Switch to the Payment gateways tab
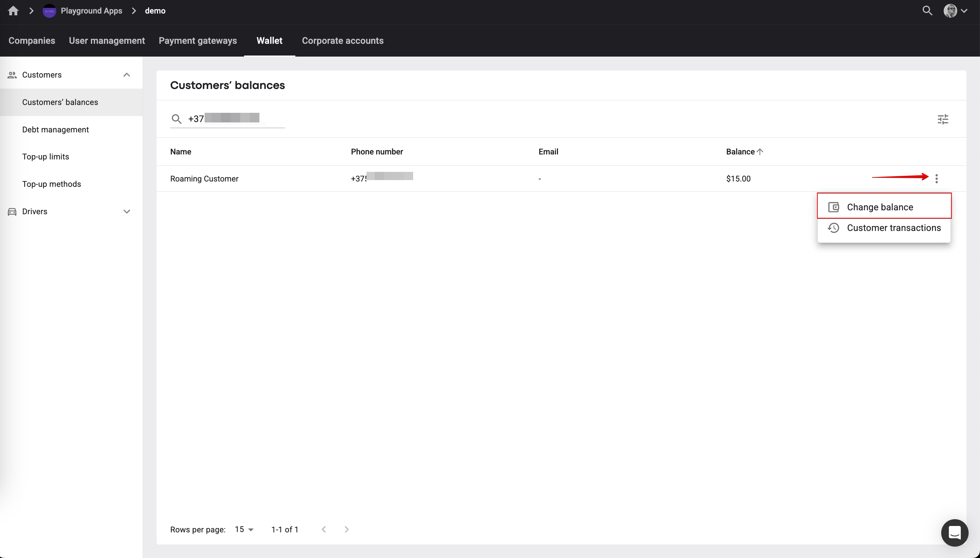Screen dimensions: 980x558 (198, 41)
